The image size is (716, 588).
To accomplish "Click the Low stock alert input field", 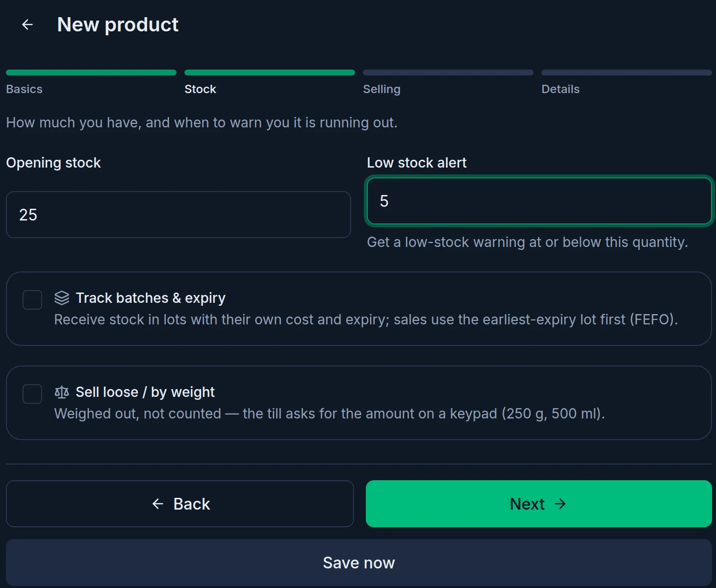I will [539, 201].
